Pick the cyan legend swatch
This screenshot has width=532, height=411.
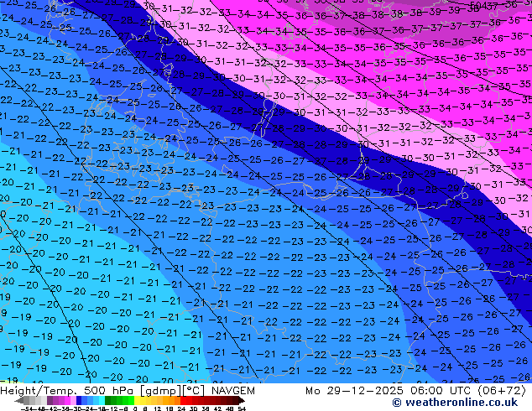102,401
